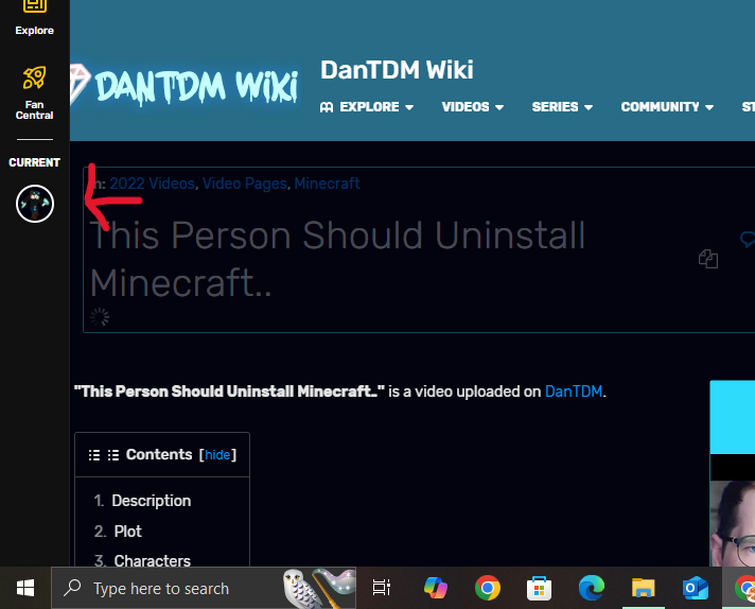The image size is (755, 609).
Task: Click the copy page title icon
Action: (708, 259)
